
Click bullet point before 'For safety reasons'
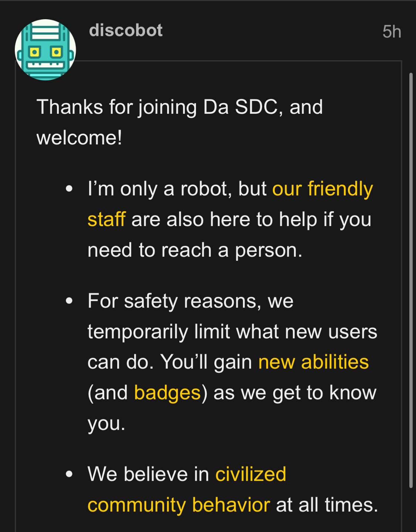[69, 301]
